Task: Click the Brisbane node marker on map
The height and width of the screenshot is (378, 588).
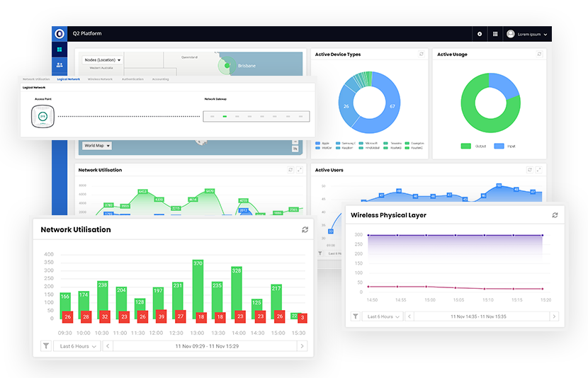Action: click(227, 66)
